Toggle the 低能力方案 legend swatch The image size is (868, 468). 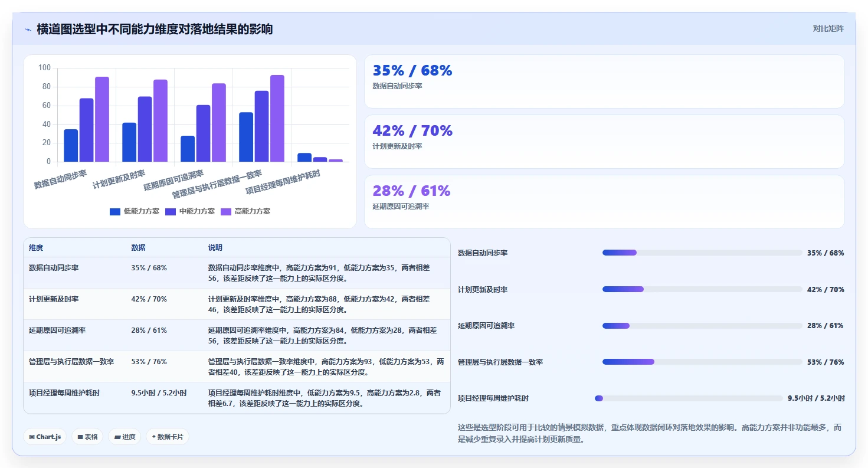coord(115,211)
